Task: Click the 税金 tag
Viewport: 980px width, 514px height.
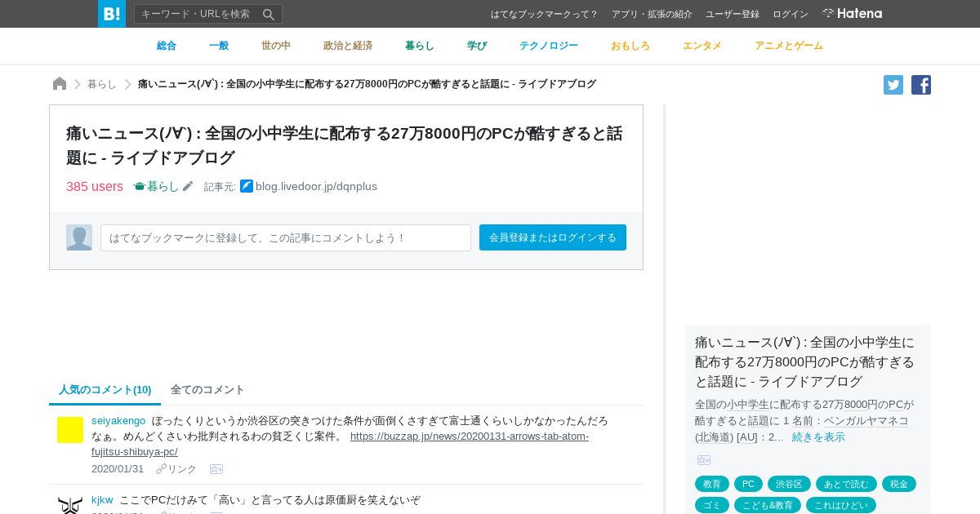Action: coord(899,484)
